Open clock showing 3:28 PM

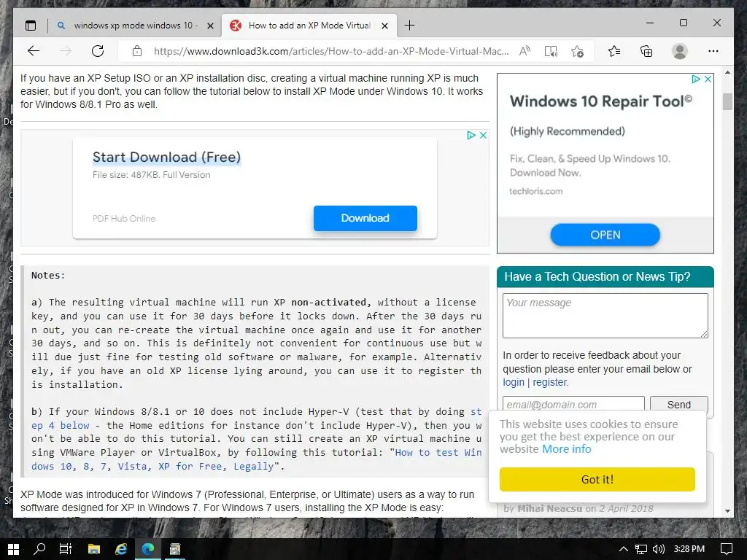pos(689,549)
